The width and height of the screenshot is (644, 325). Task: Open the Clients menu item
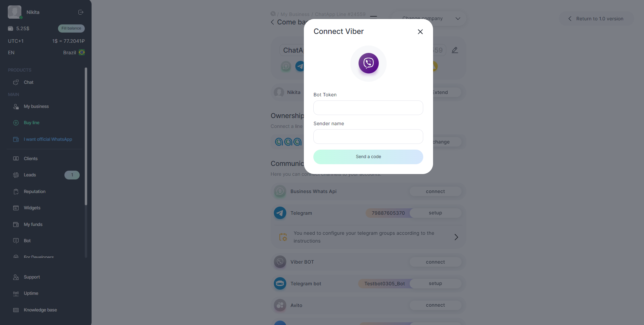(31, 159)
